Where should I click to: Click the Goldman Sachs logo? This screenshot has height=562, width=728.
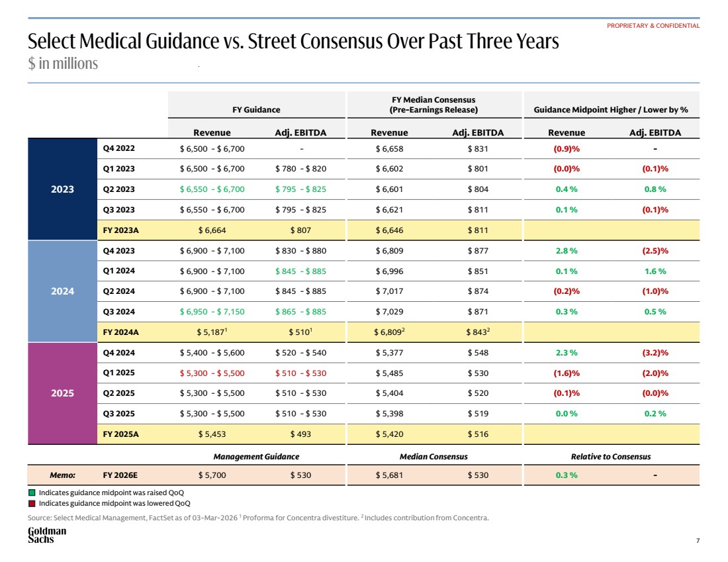click(x=47, y=535)
